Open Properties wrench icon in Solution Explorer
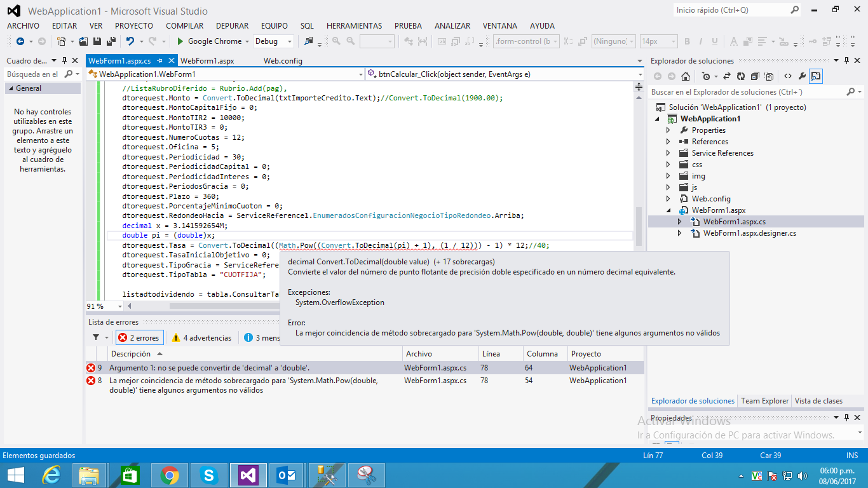This screenshot has height=488, width=868. coord(802,76)
